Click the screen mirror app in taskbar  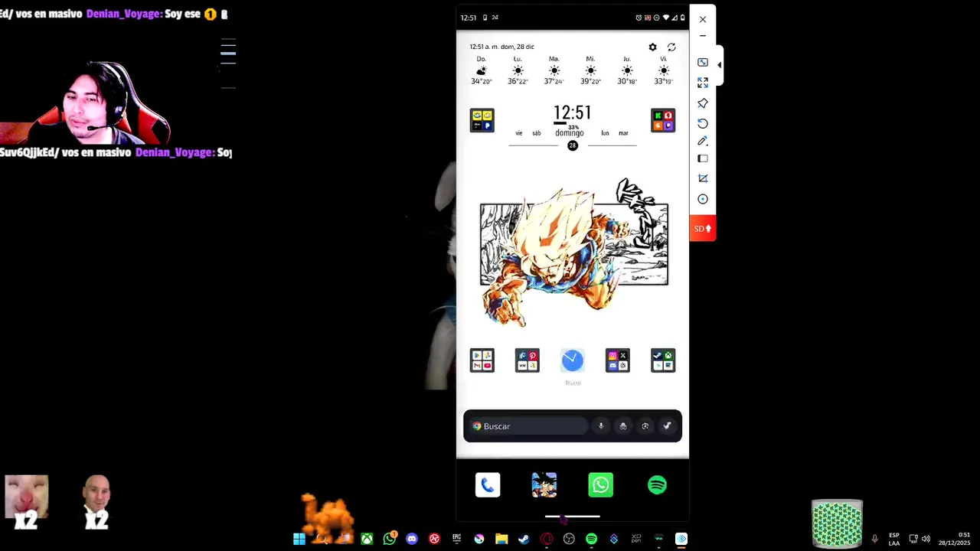[681, 539]
